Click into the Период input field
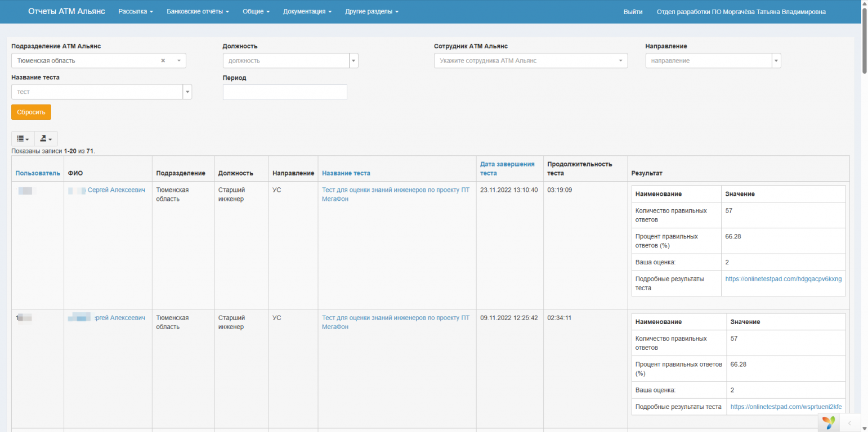The height and width of the screenshot is (432, 868). pyautogui.click(x=285, y=92)
